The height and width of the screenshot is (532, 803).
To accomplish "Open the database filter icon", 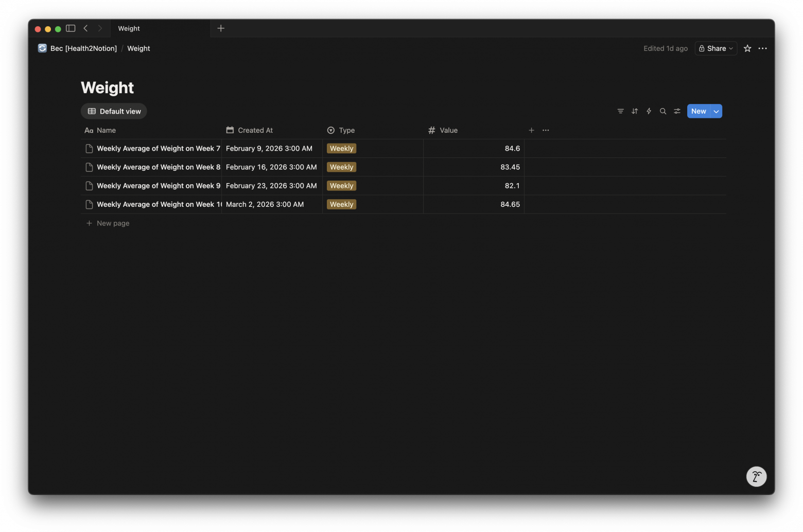I will [620, 111].
